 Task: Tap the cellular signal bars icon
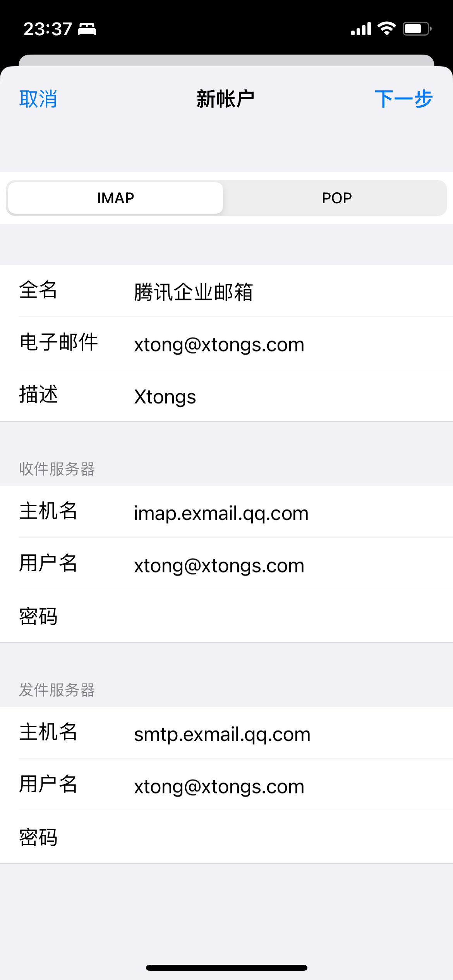[x=361, y=29]
